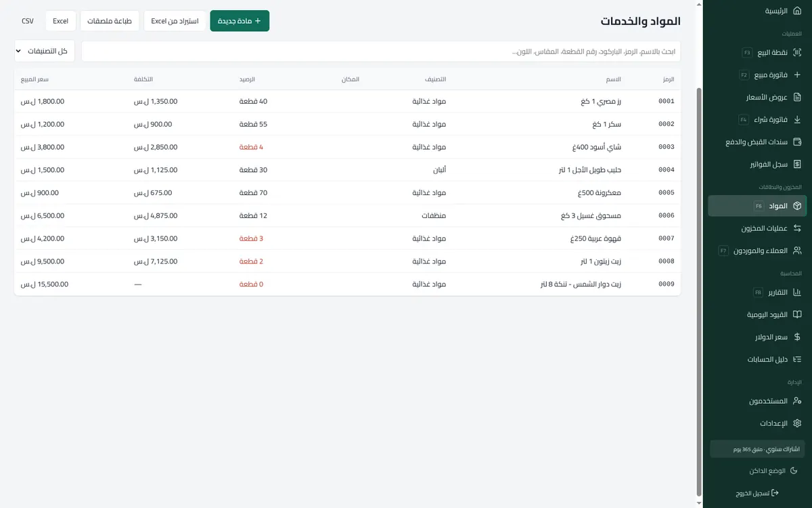812x508 pixels.
Task: Click the barcode scan icon for نقطة البيع
Action: [x=797, y=52]
